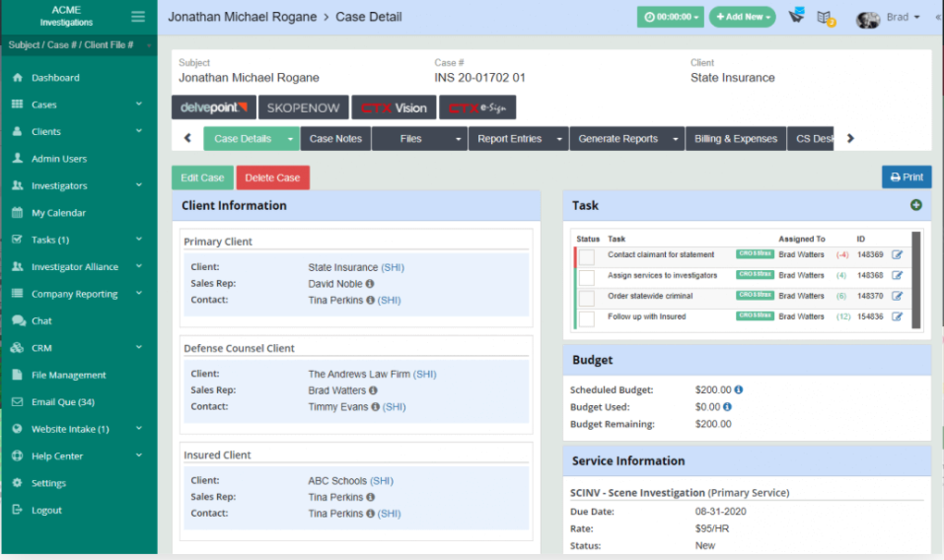
Task: Show info for primary contact Tina Perkins
Action: 370,300
